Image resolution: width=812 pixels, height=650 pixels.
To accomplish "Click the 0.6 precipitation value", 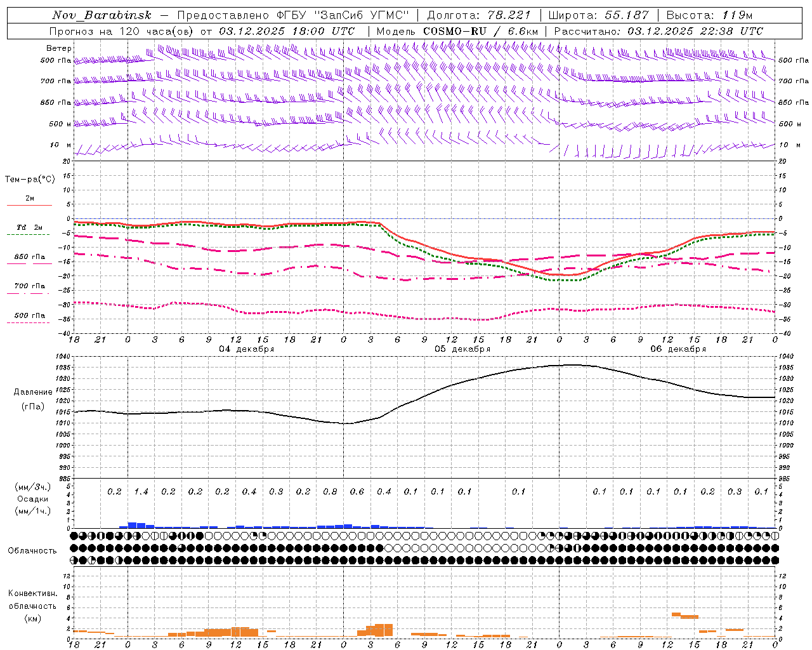I will [x=357, y=492].
